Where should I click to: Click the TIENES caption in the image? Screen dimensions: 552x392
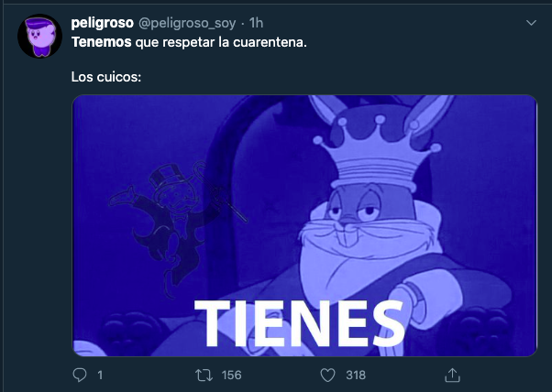(299, 323)
